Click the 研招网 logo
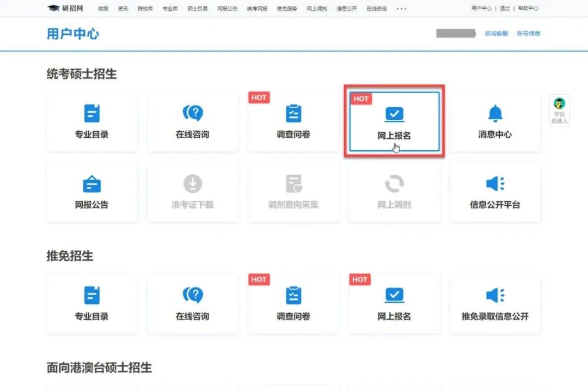Image resolution: width=588 pixels, height=392 pixels. [x=65, y=8]
